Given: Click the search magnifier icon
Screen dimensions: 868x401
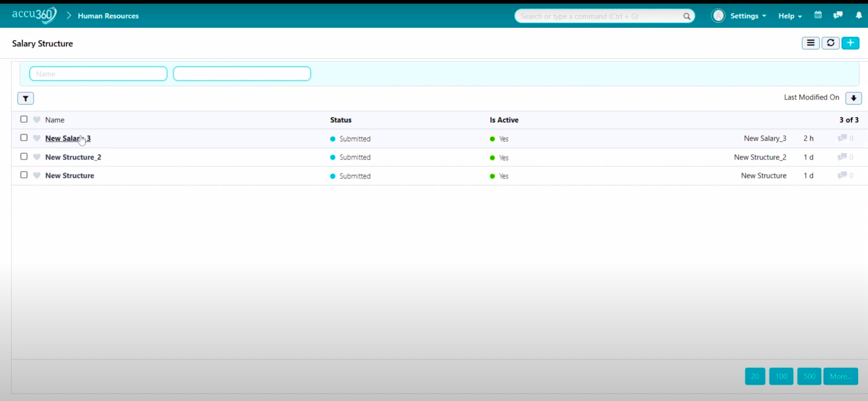Looking at the screenshot, I should (687, 16).
